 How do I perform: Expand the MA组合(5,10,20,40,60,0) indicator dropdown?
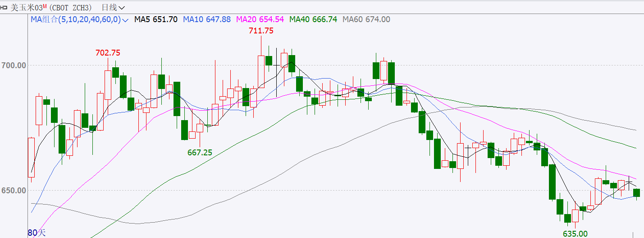(80, 19)
